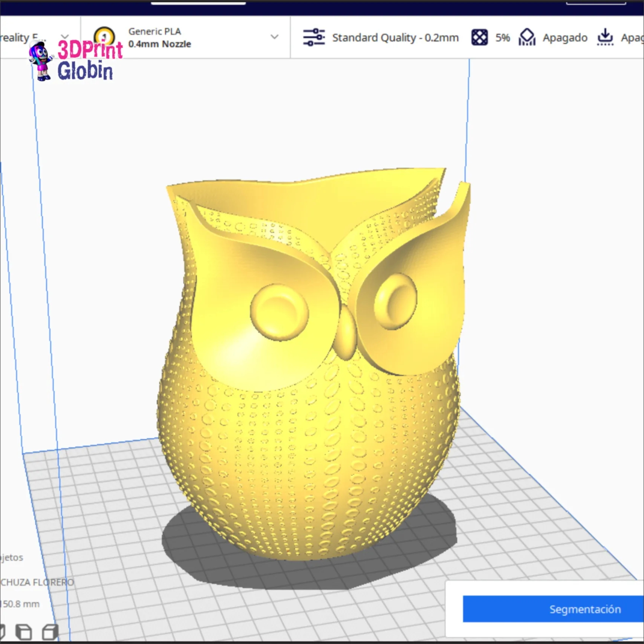644x644 pixels.
Task: Click the 5% infill value
Action: [x=502, y=38]
